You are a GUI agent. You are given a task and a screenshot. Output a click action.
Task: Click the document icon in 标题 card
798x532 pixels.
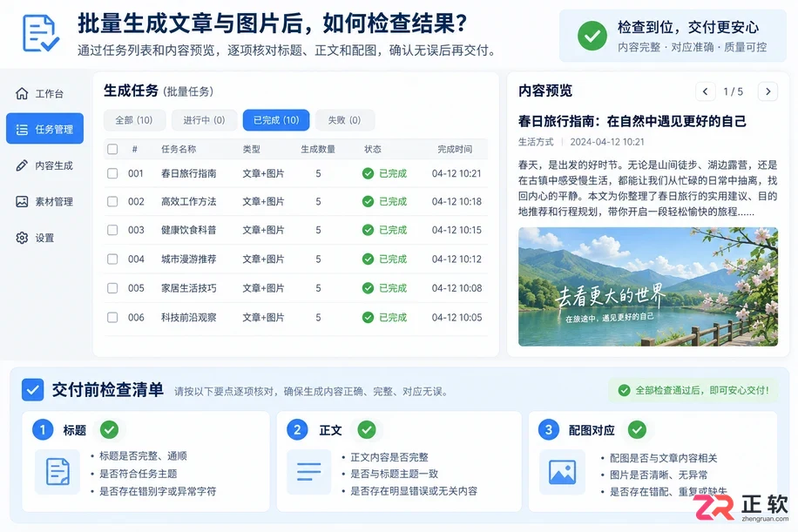[x=57, y=471]
